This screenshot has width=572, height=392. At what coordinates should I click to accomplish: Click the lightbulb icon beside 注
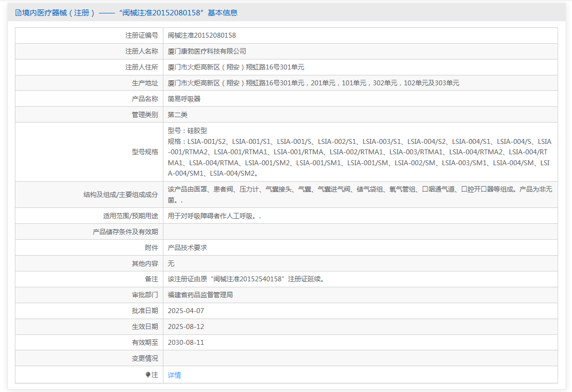click(148, 375)
